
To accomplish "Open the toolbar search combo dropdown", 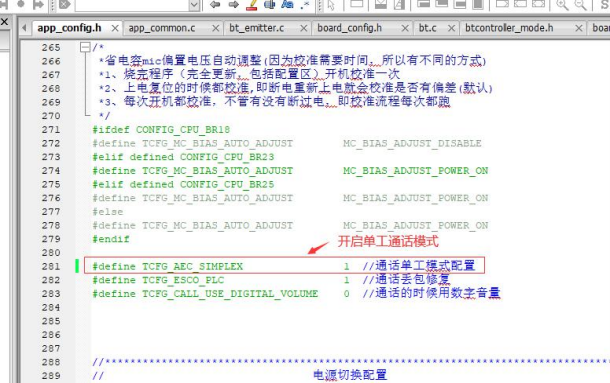I will coord(194,5).
